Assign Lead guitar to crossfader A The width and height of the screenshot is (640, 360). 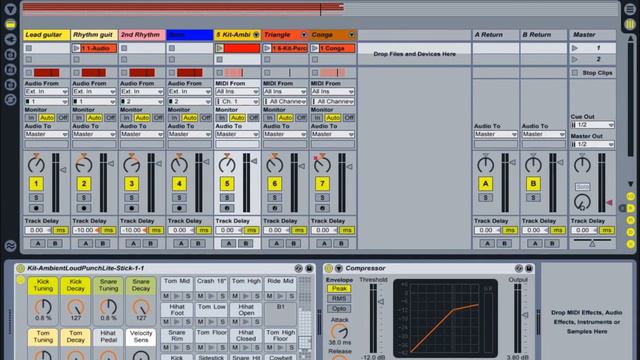tap(38, 243)
